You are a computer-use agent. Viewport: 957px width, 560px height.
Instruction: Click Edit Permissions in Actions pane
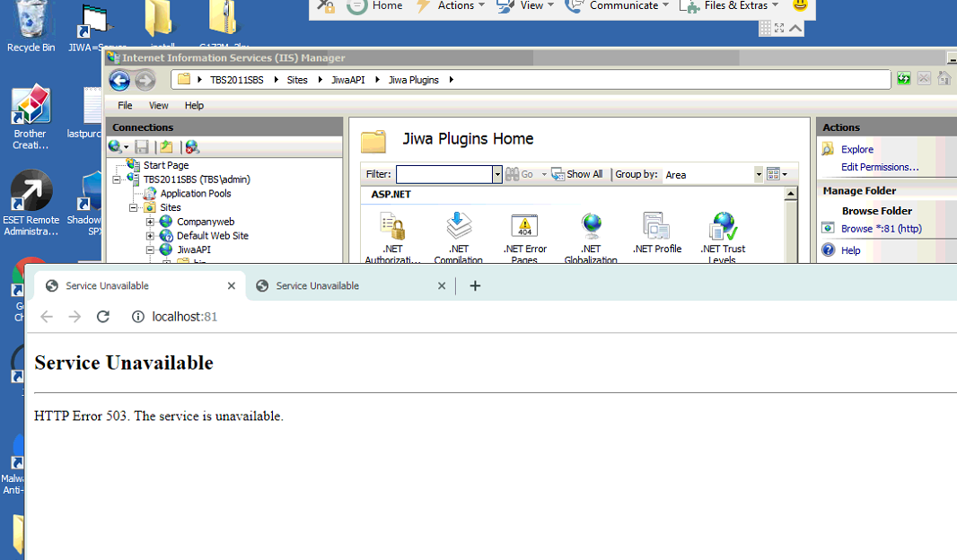click(879, 167)
